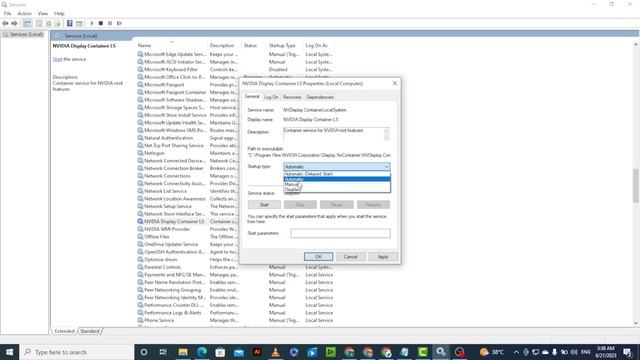Click the Pause Service toolbar icon
This screenshot has height=360, width=640.
[x=110, y=23]
